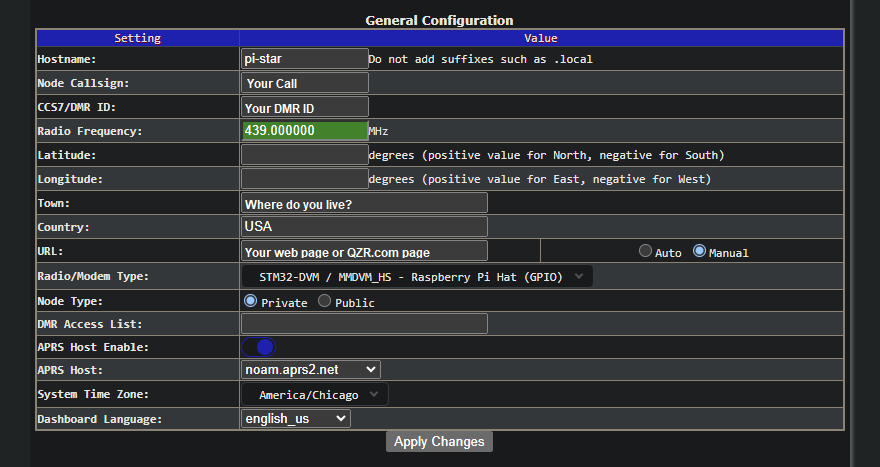This screenshot has height=467, width=880.
Task: Select the Manual URL radio button
Action: pos(700,251)
